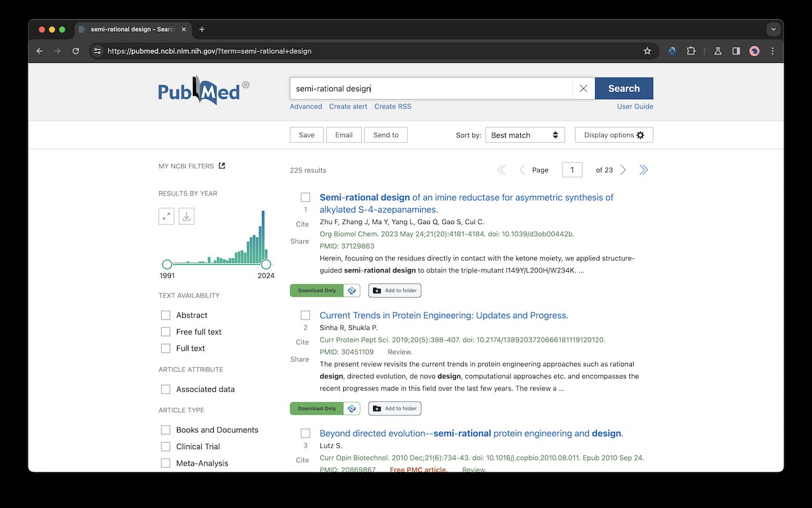Viewport: 812px width, 508px height.
Task: Click the Create RSS link
Action: (x=393, y=107)
